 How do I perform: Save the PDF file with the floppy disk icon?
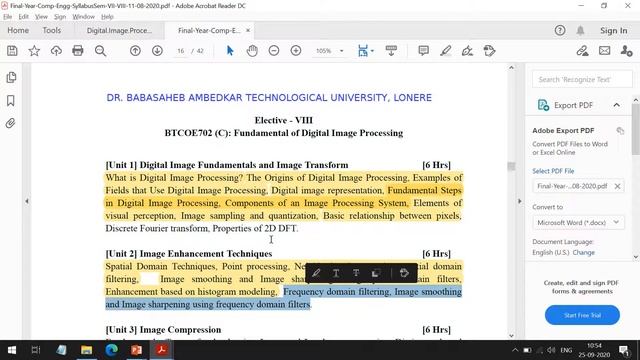(x=12, y=51)
